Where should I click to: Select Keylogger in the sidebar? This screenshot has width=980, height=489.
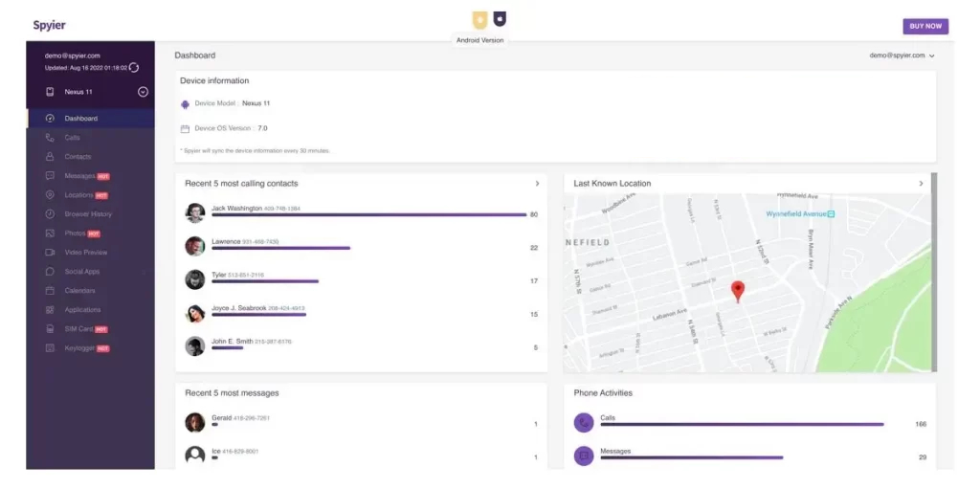pos(79,348)
